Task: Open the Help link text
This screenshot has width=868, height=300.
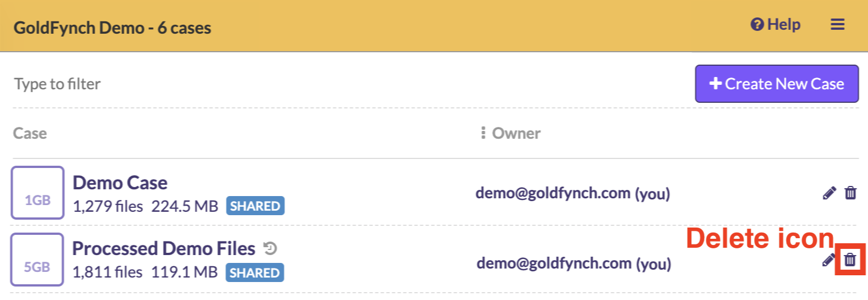Action: tap(784, 25)
